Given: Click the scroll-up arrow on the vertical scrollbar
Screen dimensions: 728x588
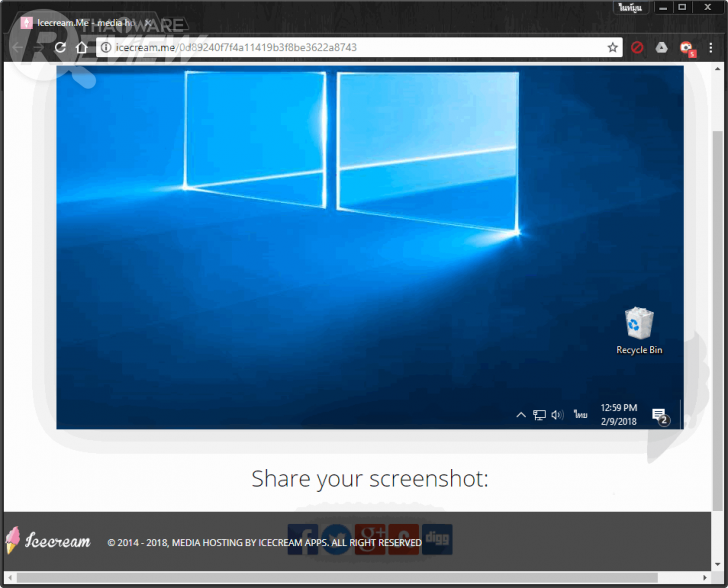Looking at the screenshot, I should click(717, 69).
